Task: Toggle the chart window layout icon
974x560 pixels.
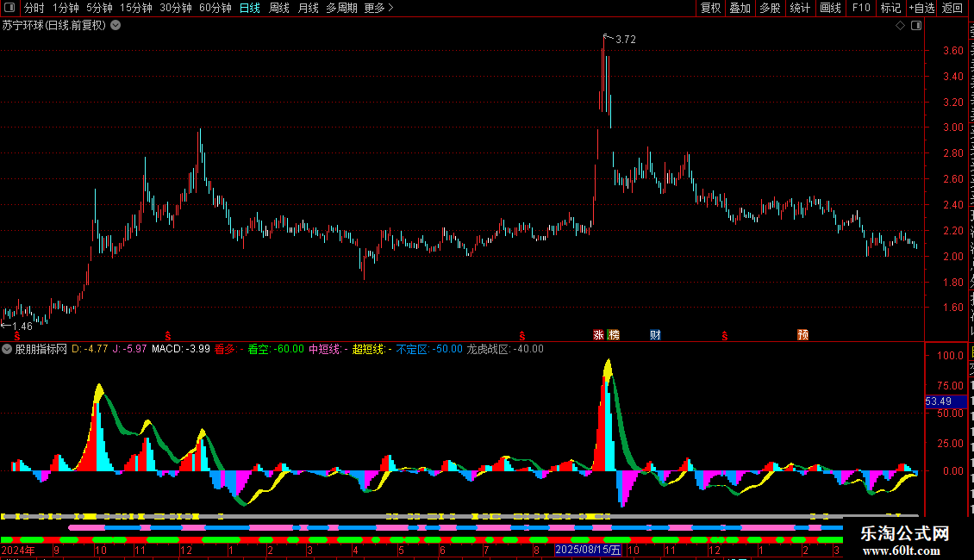Action: 916,26
